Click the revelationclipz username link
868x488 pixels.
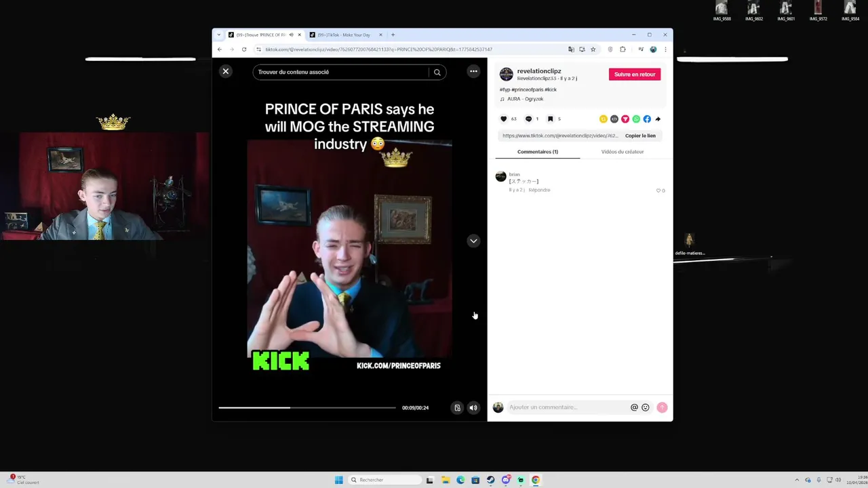tap(539, 70)
